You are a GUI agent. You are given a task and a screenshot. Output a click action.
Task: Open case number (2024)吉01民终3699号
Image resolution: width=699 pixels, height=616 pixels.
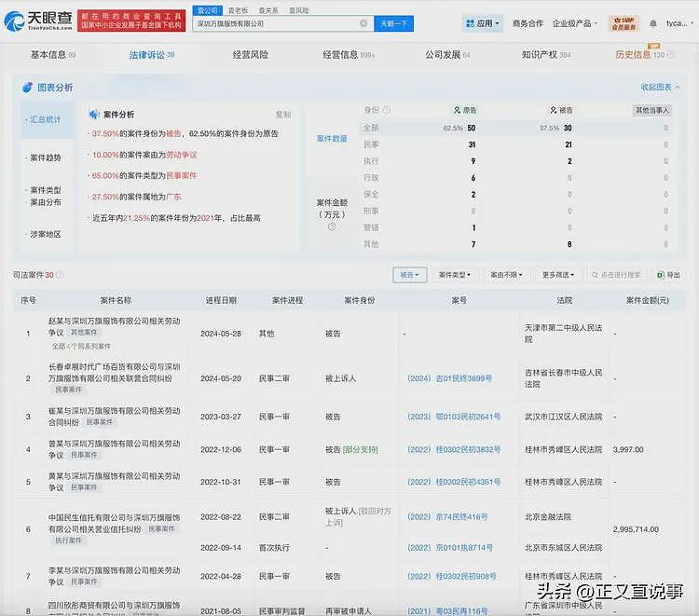[449, 378]
